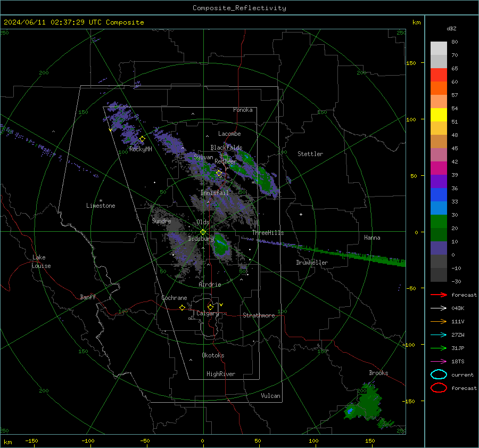Click the green 31JP arrow icon
479x448 pixels.
point(439,348)
